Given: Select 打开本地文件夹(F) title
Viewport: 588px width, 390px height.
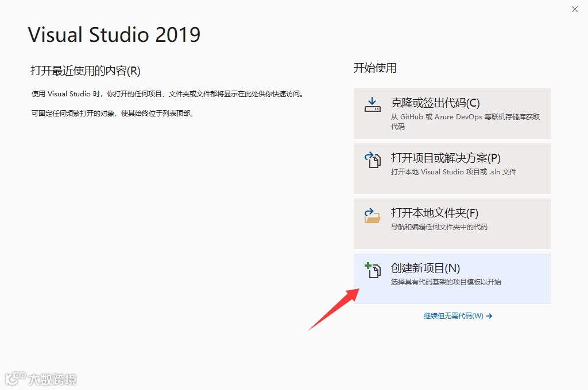Looking at the screenshot, I should [434, 213].
